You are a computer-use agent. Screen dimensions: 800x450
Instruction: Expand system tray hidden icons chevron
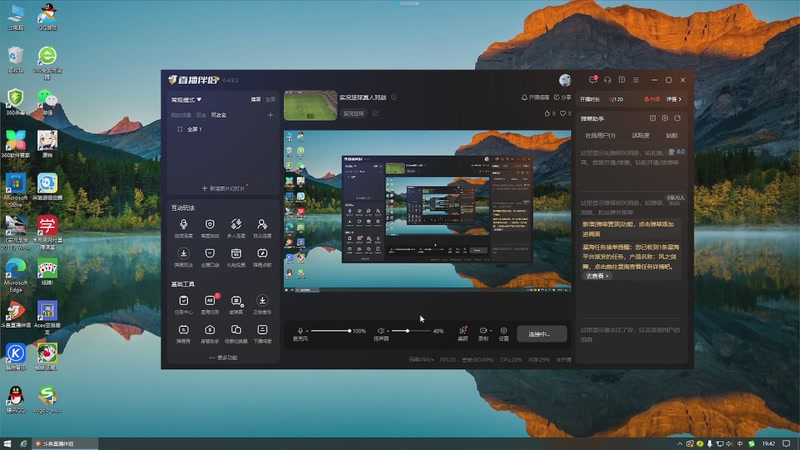click(680, 444)
